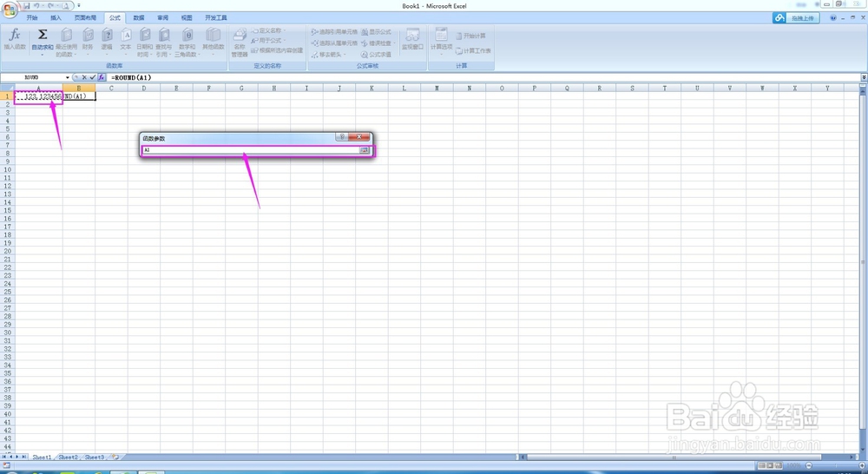Click Create from Selection (根据所选内容创建)
Screen dimensions: 868x474
277,50
